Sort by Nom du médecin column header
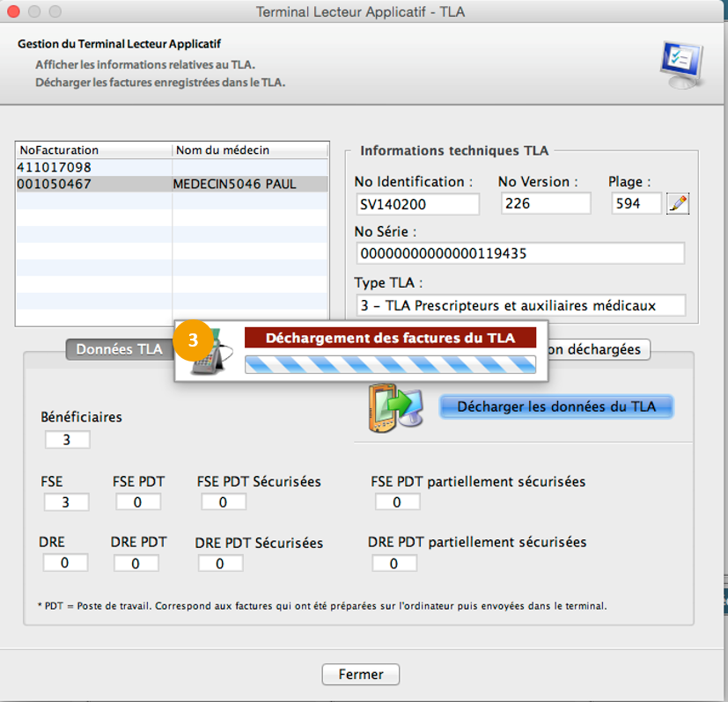 (250, 150)
